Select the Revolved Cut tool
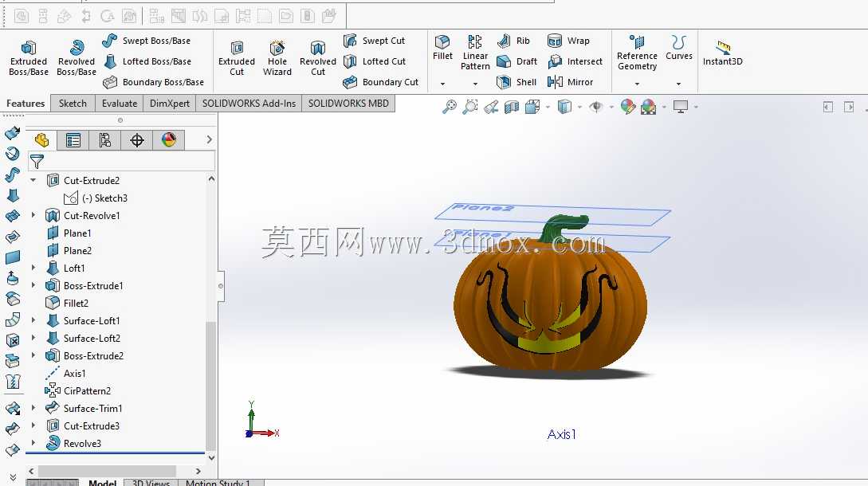The image size is (868, 486). tap(318, 57)
